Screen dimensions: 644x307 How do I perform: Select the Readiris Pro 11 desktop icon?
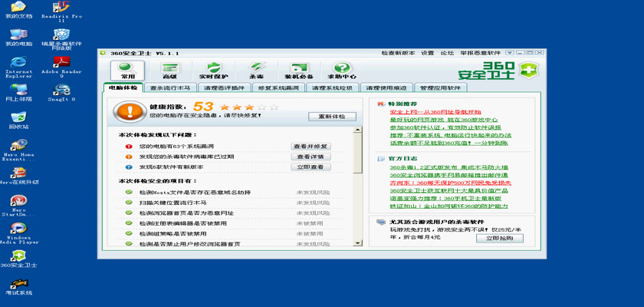[61, 12]
